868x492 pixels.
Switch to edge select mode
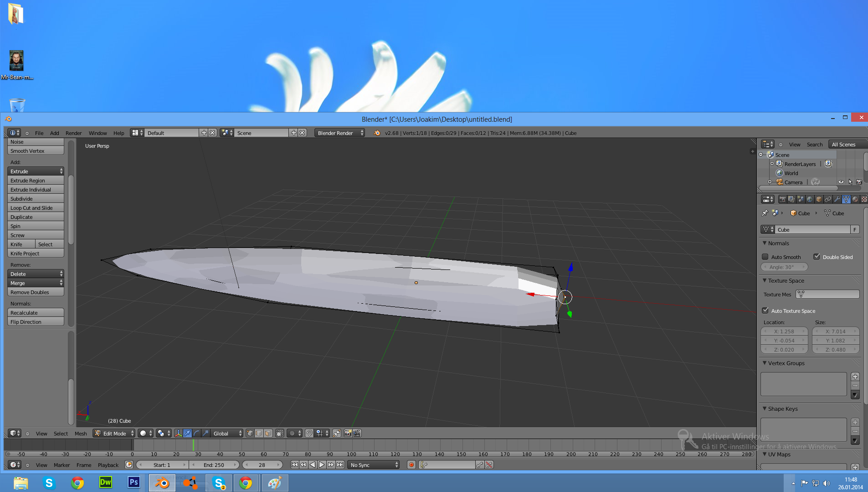[259, 433]
